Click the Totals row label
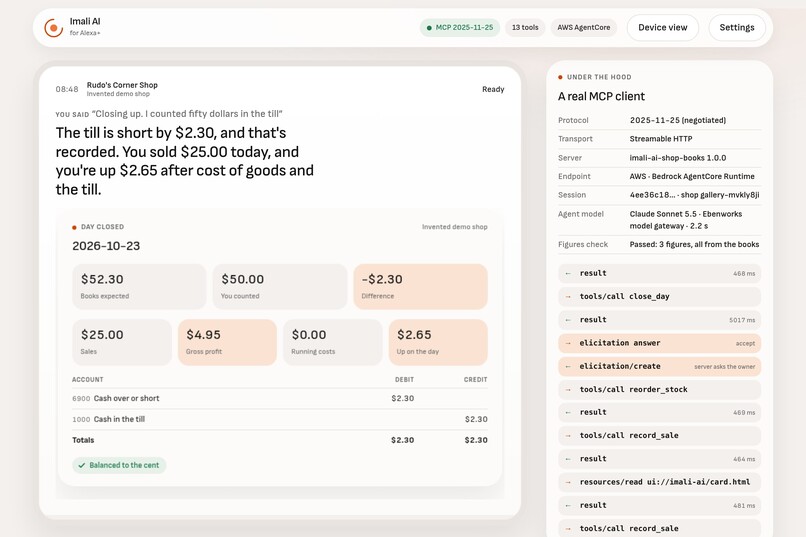The width and height of the screenshot is (806, 537). point(83,440)
